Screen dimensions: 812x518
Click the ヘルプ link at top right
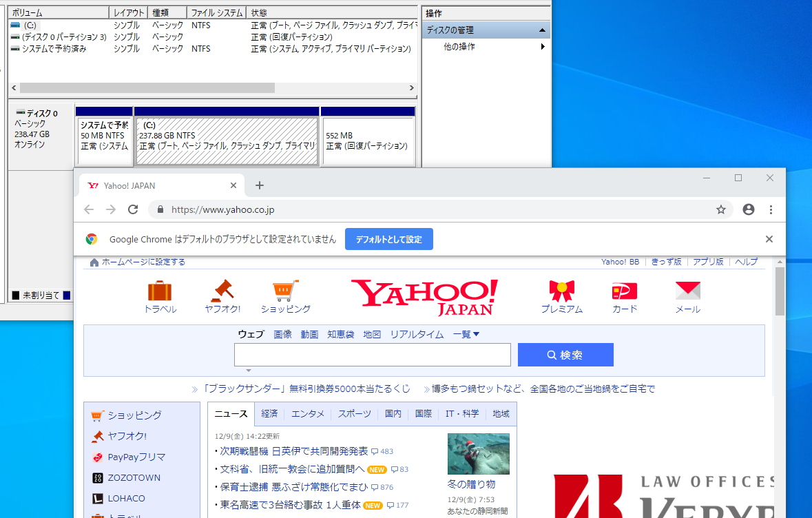(x=746, y=262)
